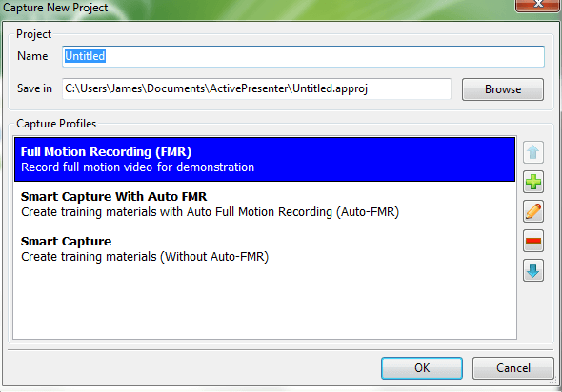Click the Name label text
The image size is (562, 392).
click(32, 56)
